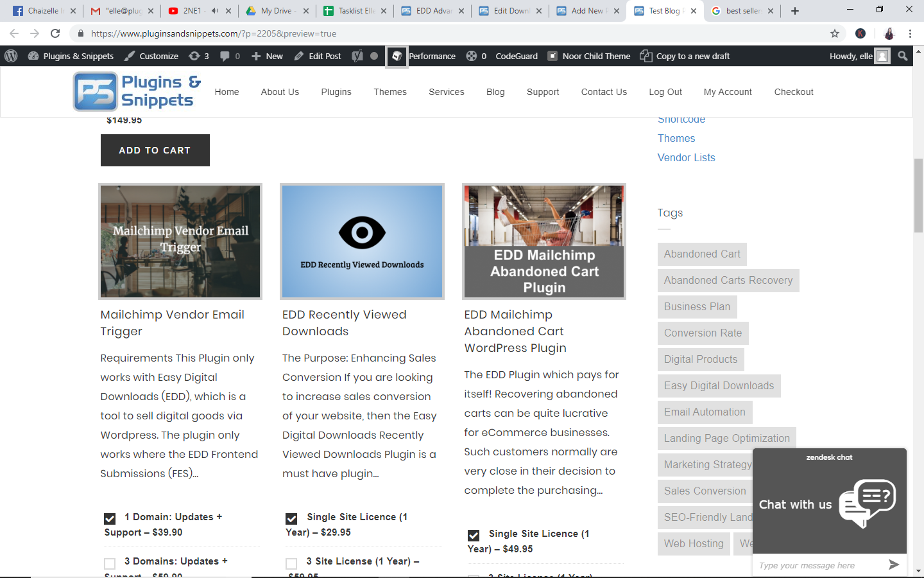
Task: Click Edit Post in admin bar
Action: [318, 56]
